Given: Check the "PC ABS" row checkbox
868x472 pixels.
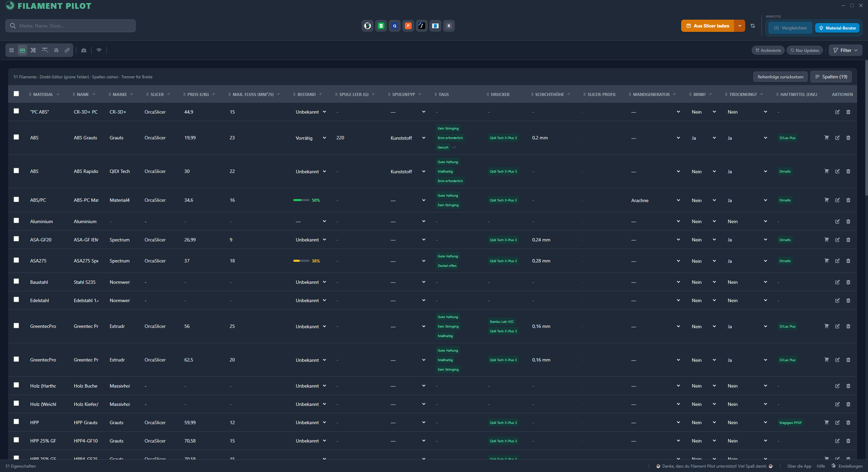Looking at the screenshot, I should (16, 111).
